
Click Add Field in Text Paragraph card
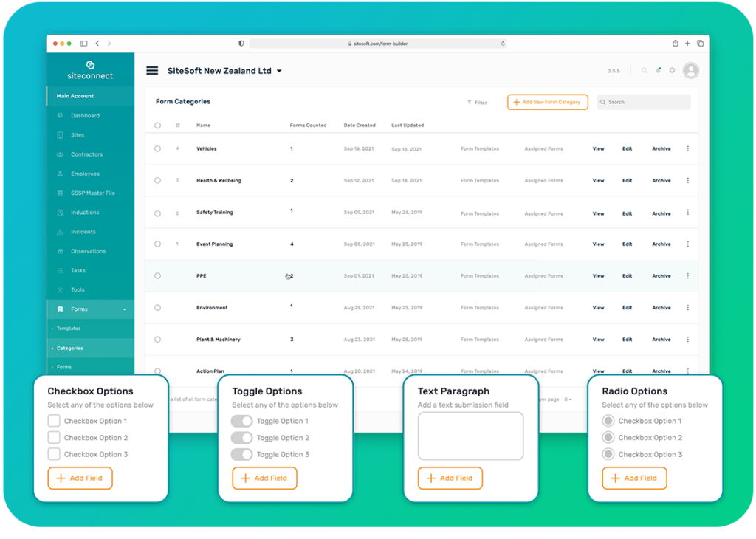[450, 478]
